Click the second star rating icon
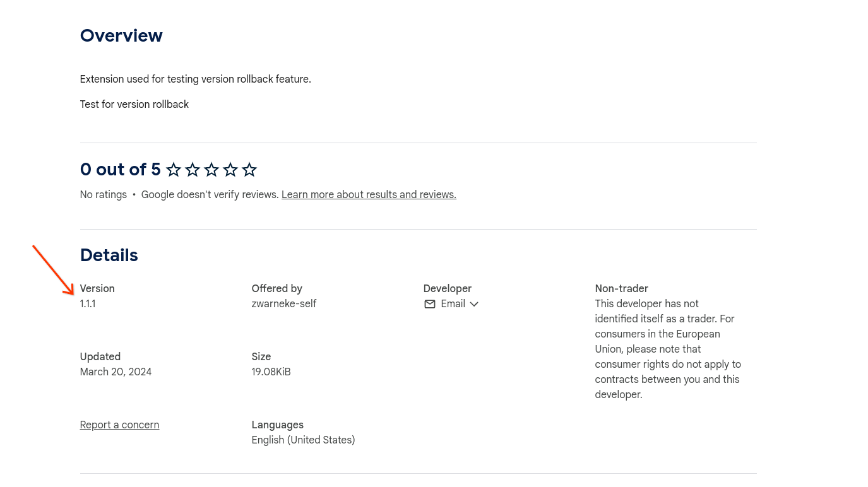868x487 pixels. (193, 170)
